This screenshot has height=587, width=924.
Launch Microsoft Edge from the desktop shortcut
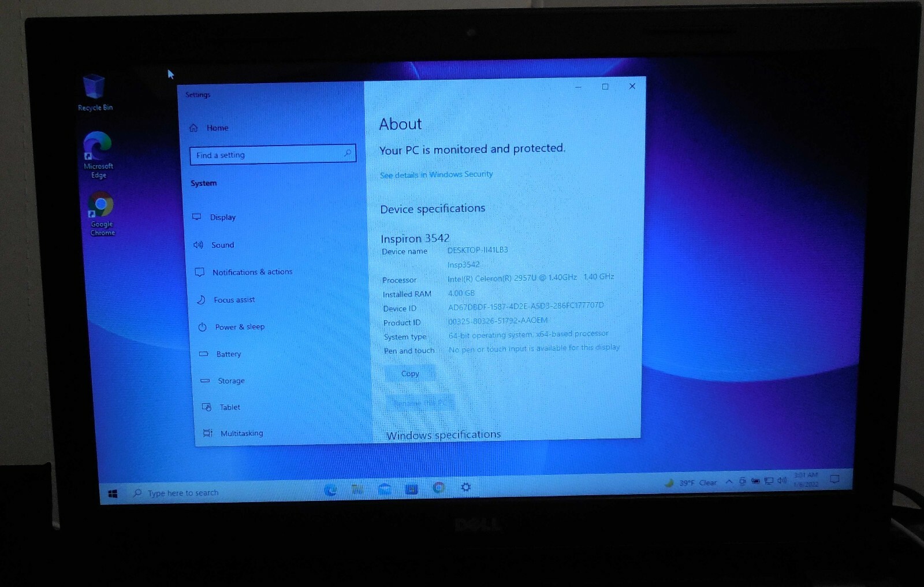[98, 155]
